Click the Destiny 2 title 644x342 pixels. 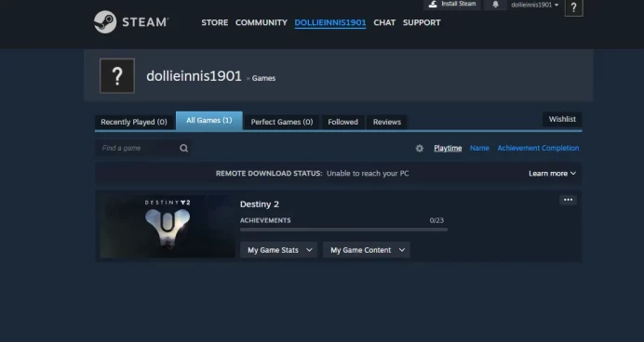(260, 204)
